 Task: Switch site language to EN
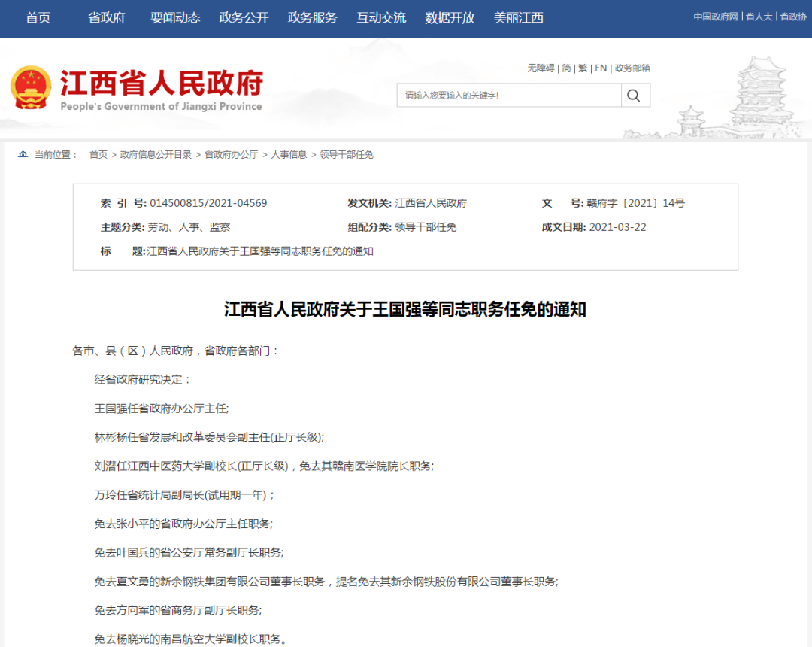pos(601,68)
